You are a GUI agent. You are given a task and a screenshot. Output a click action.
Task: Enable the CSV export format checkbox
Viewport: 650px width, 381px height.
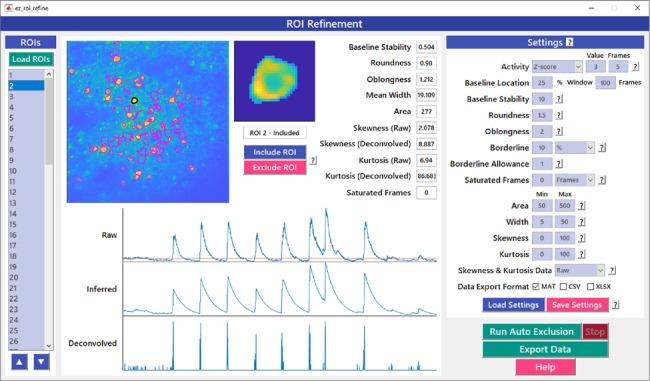[563, 286]
